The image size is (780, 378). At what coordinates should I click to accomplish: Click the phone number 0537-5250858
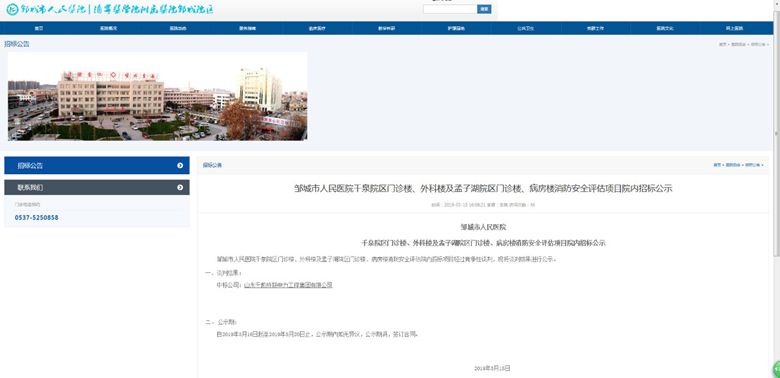click(36, 218)
